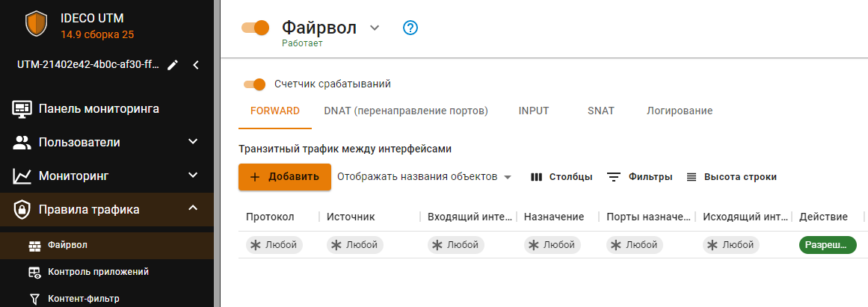Click the green Разрешить action badge in rule row
This screenshot has width=868, height=307.
point(827,245)
